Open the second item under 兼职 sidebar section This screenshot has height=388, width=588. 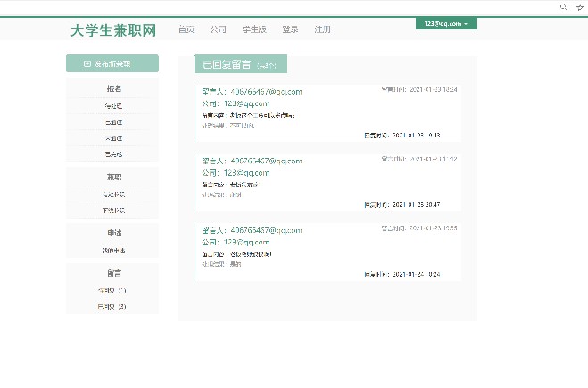click(x=112, y=211)
